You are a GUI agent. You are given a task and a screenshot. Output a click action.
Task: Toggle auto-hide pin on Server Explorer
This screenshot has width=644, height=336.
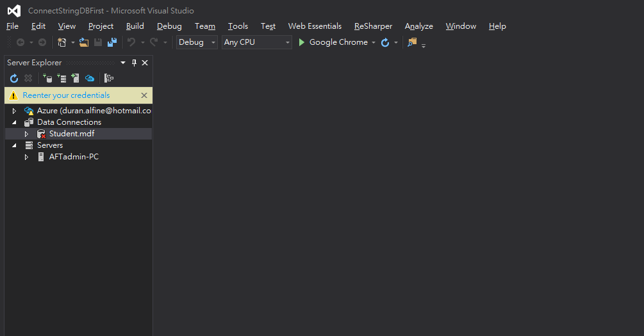pyautogui.click(x=134, y=63)
